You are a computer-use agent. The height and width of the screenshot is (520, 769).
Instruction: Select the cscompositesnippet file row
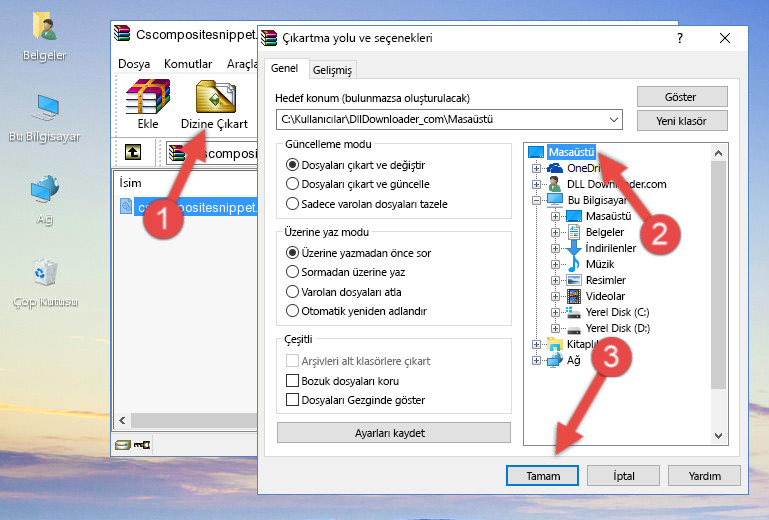189,207
